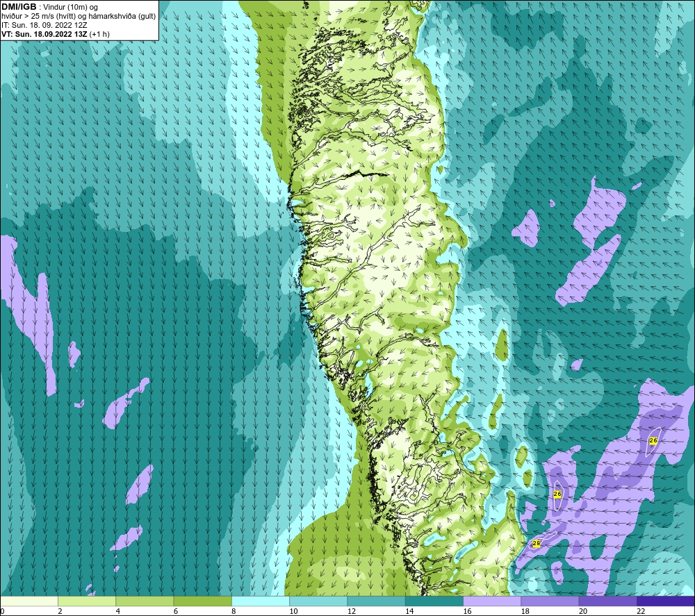Click the legend scale value '4'

pos(118,612)
